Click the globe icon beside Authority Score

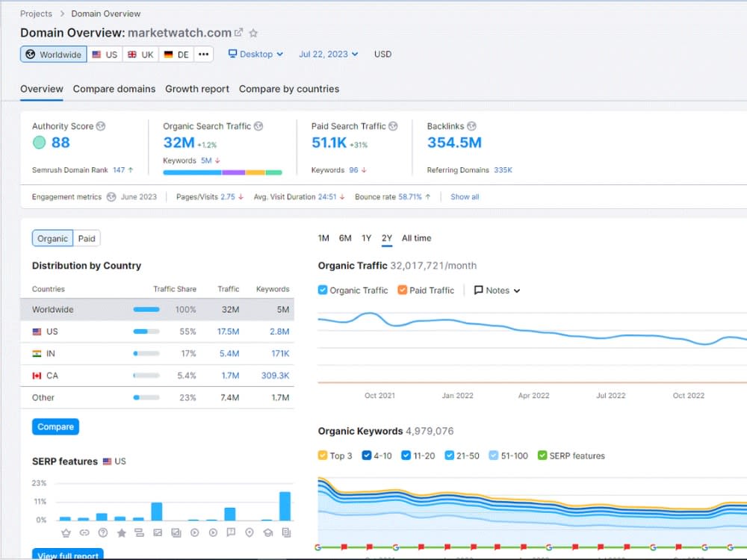point(101,126)
